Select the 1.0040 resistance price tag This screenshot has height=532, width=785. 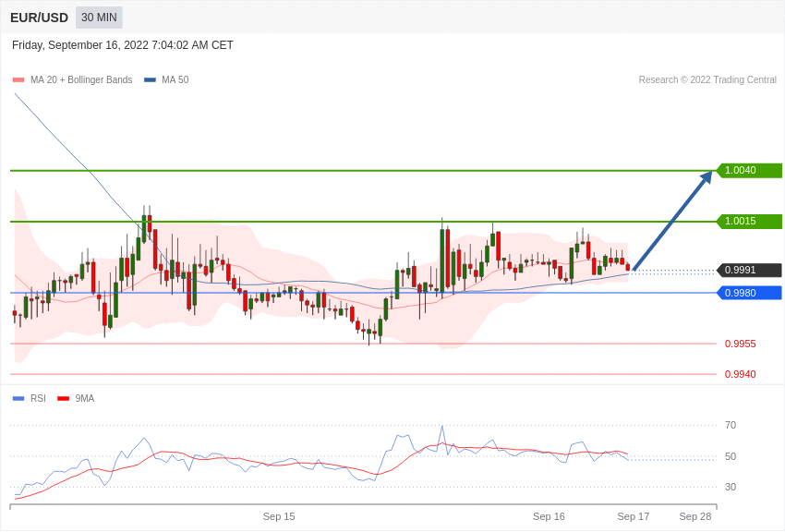point(750,171)
